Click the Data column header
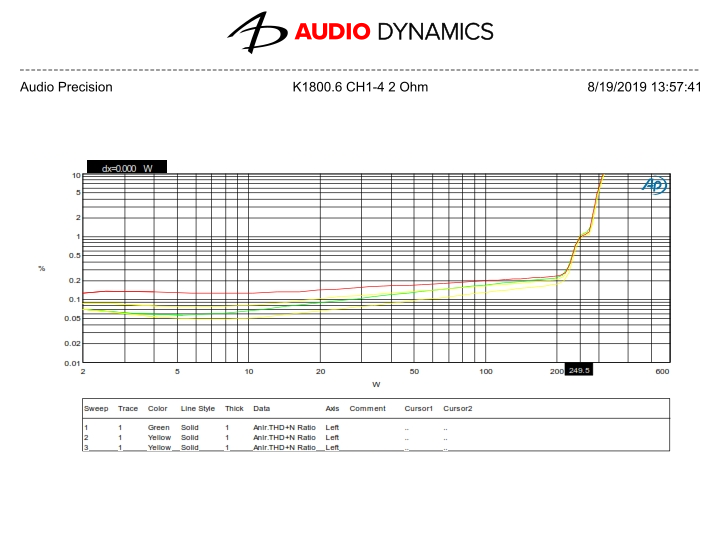Viewport: 720px width, 540px height. [261, 408]
